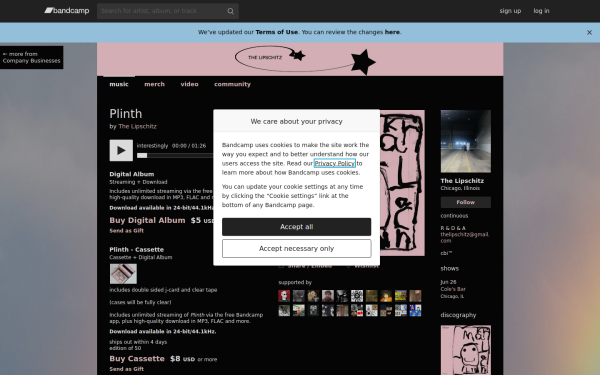Send digital album as gift
Viewport: 600px width, 375px height.
pos(127,231)
